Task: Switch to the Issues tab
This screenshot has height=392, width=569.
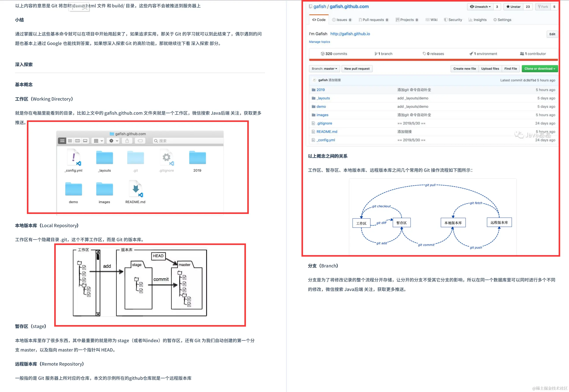Action: [342, 20]
